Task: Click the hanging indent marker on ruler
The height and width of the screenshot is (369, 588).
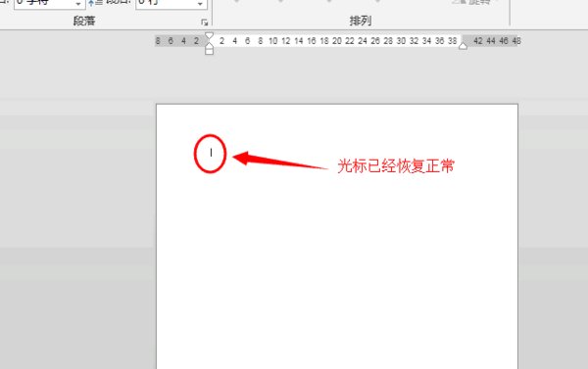Action: 210,45
